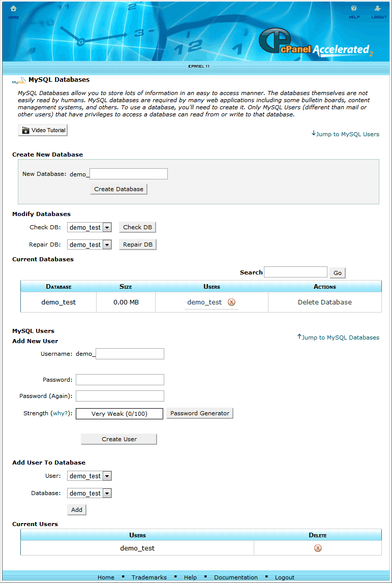Click the why? strength link
Image resolution: width=392 pixels, height=583 pixels.
click(61, 413)
